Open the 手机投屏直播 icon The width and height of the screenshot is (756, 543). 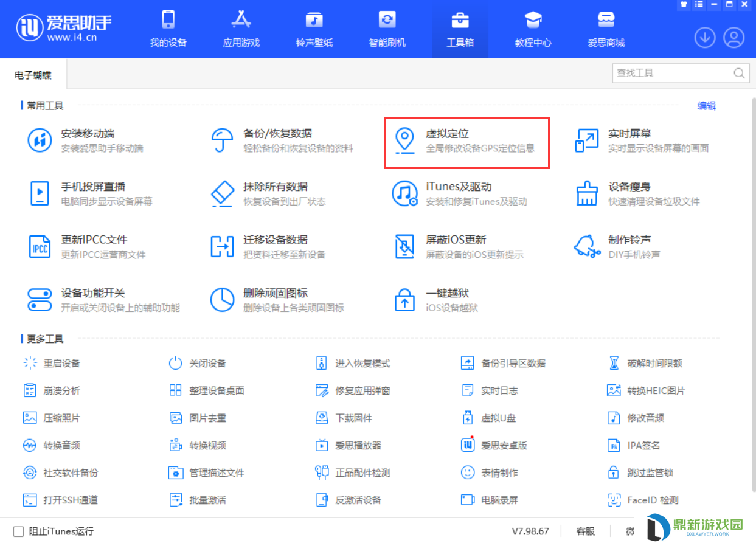[40, 193]
